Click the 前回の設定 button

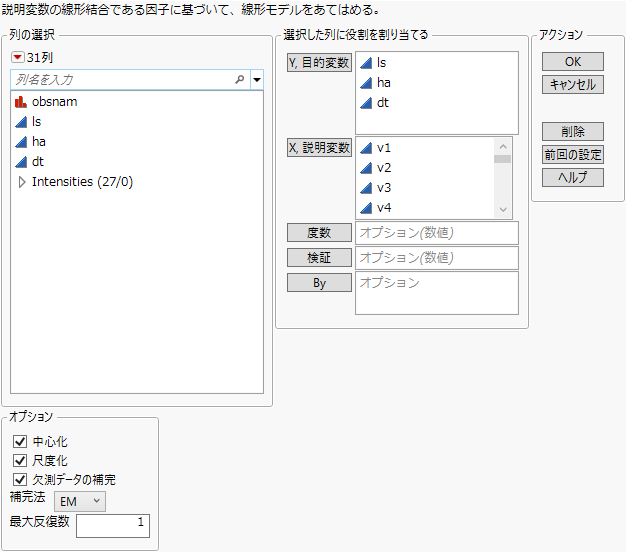(x=573, y=154)
